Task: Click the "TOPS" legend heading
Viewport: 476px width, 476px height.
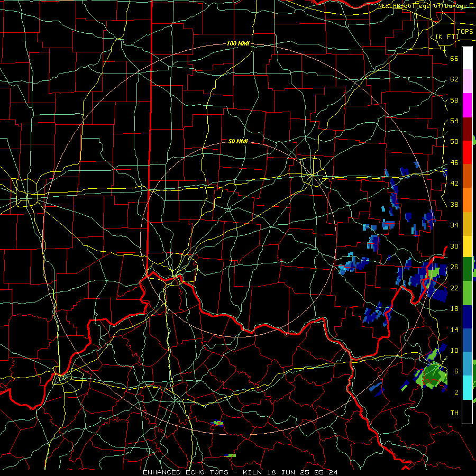Action: pyautogui.click(x=465, y=31)
